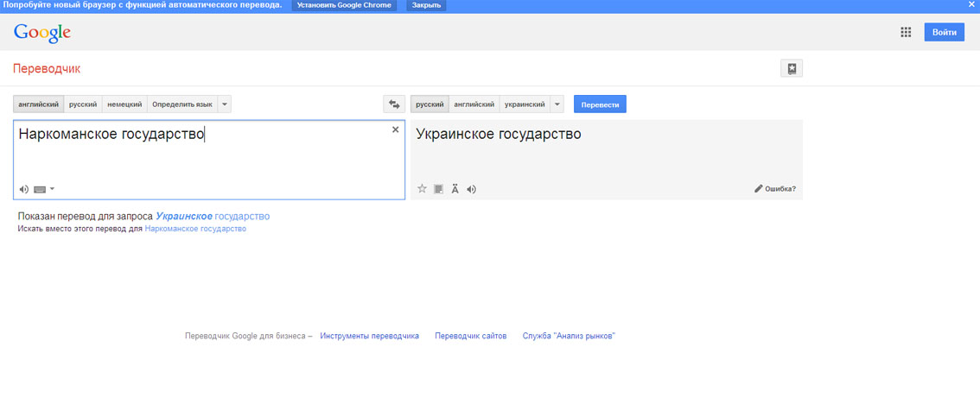The image size is (980, 404).
Task: Click the Переводчик Google для бизнеса text
Action: pos(245,336)
